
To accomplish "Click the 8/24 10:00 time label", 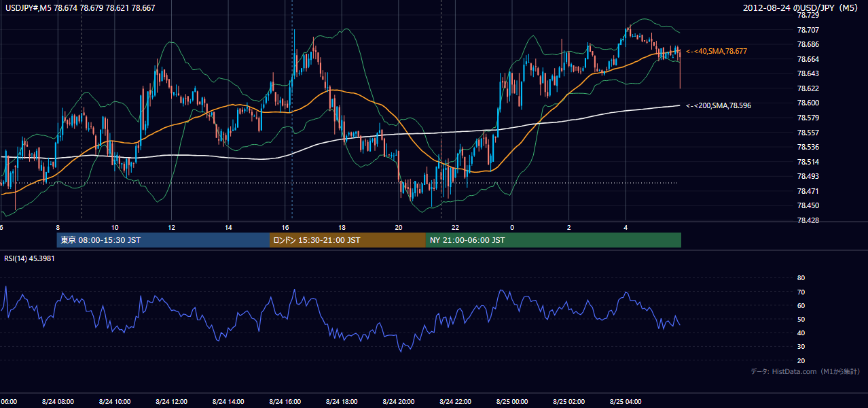I will [114, 401].
